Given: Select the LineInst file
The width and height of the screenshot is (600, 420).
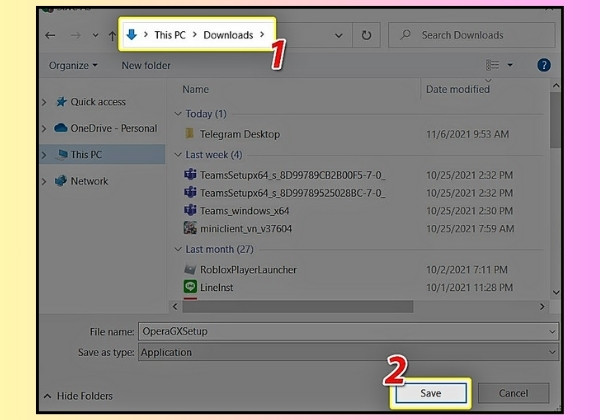Looking at the screenshot, I should (x=217, y=288).
